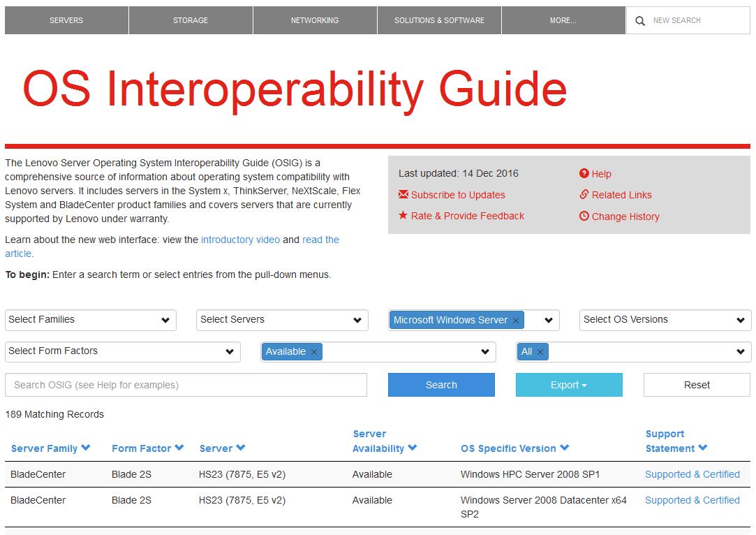Open the Servers navigation menu

pos(66,20)
